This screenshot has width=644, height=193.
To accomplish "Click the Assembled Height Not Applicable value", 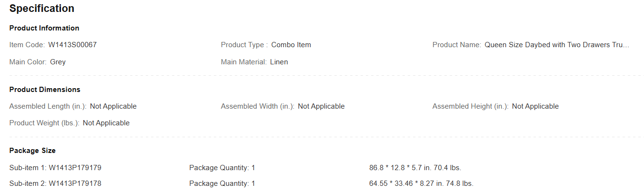I will (x=535, y=106).
